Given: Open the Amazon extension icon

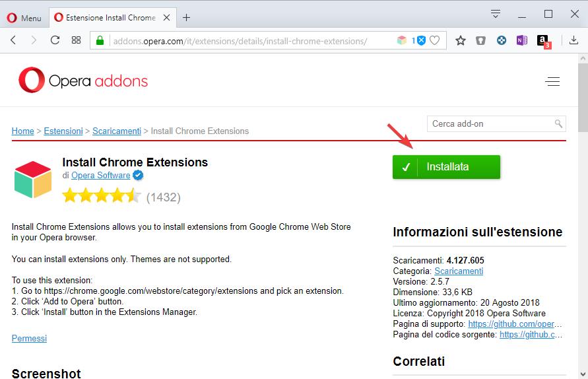Looking at the screenshot, I should click(543, 41).
